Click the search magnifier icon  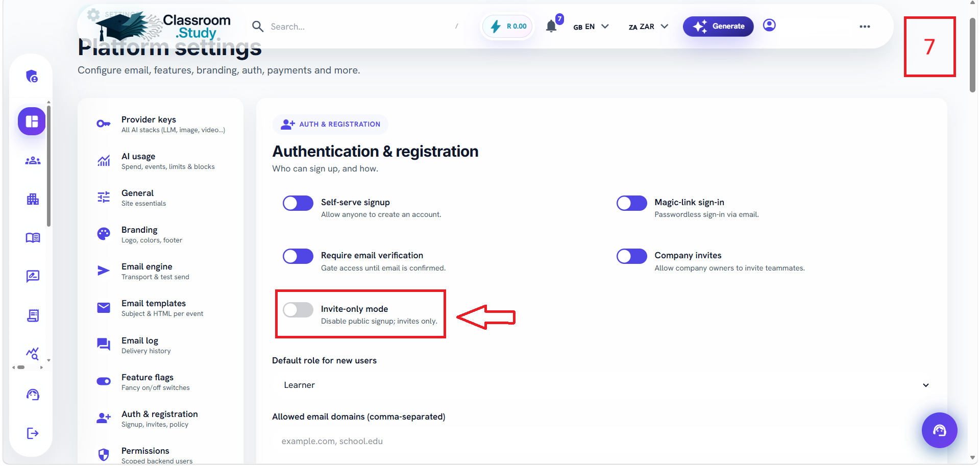point(258,27)
